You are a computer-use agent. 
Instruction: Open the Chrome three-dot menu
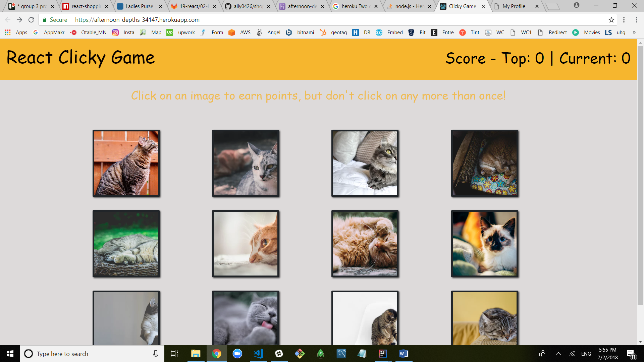pos(636,20)
